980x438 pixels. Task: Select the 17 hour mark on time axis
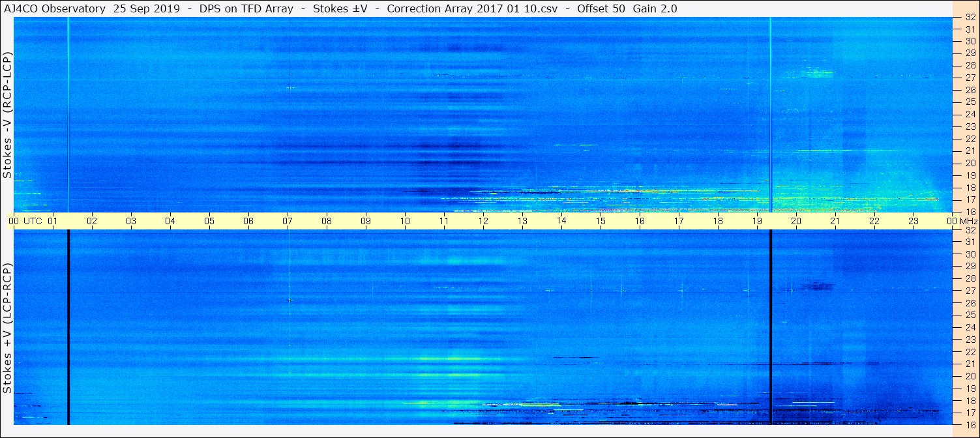(x=679, y=221)
